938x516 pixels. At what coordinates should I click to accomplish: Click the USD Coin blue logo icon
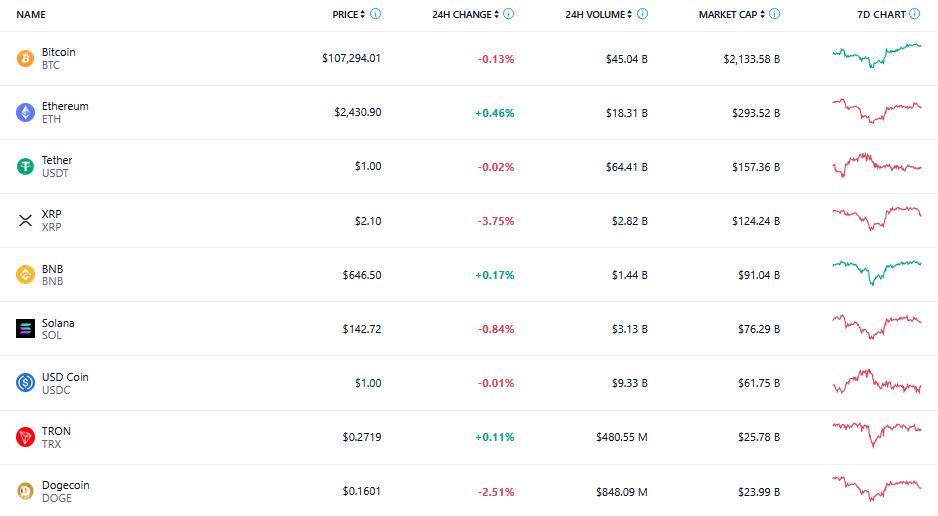point(25,383)
